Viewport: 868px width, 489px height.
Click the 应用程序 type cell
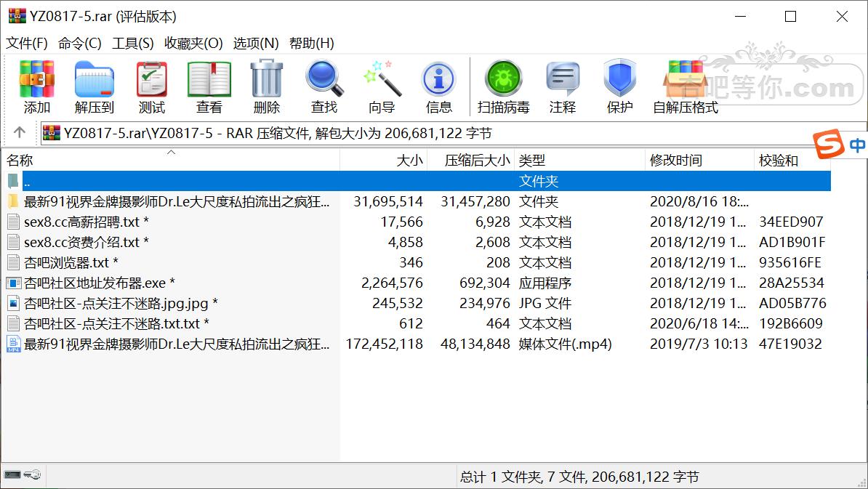544,283
